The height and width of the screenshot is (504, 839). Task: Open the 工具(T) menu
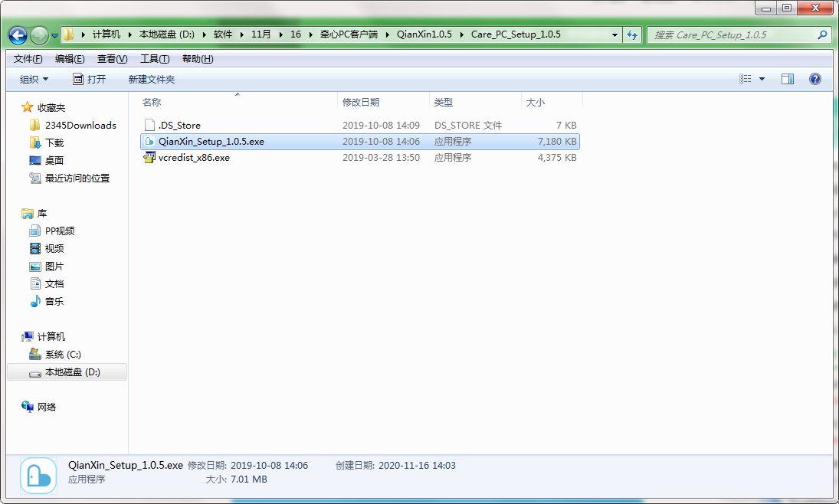[x=155, y=59]
